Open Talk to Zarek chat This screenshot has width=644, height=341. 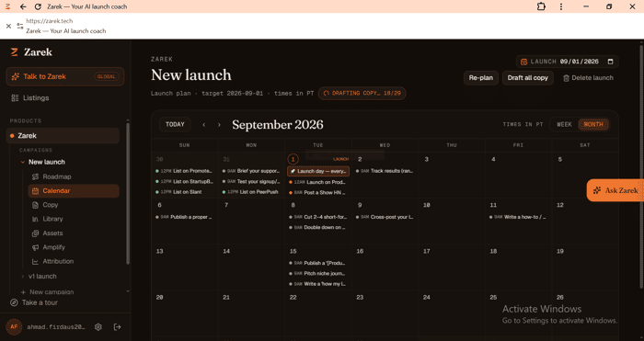pos(65,76)
